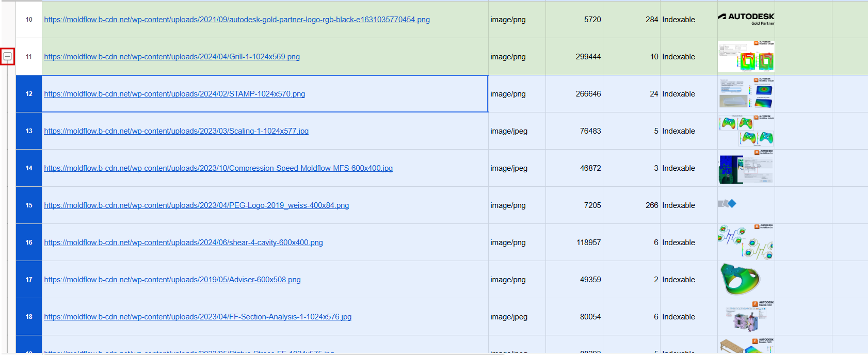This screenshot has height=355, width=868.
Task: Select row header 14
Action: (x=29, y=168)
